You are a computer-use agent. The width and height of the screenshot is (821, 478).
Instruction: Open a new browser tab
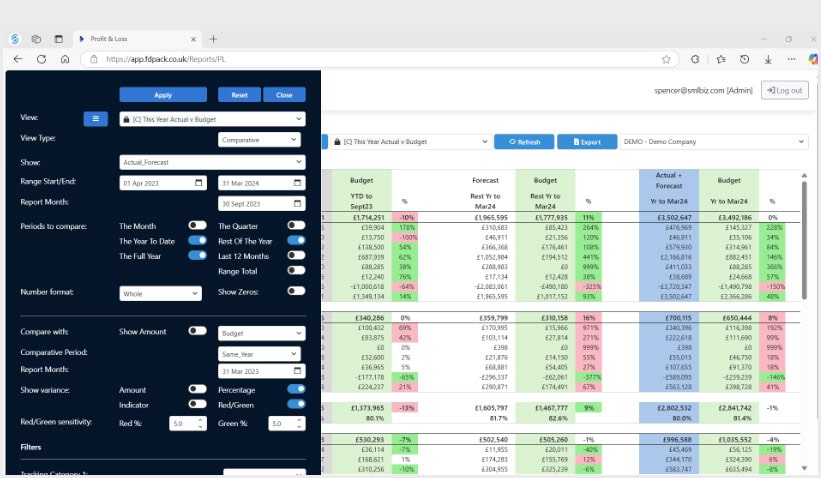213,39
